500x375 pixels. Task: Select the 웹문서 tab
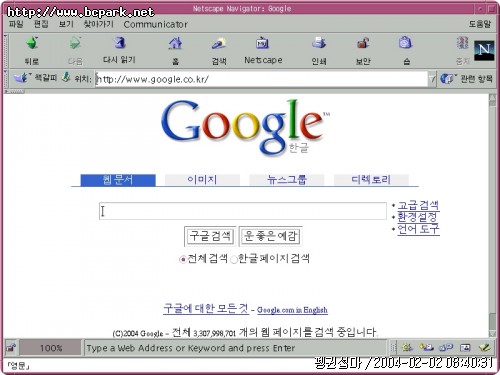118,180
